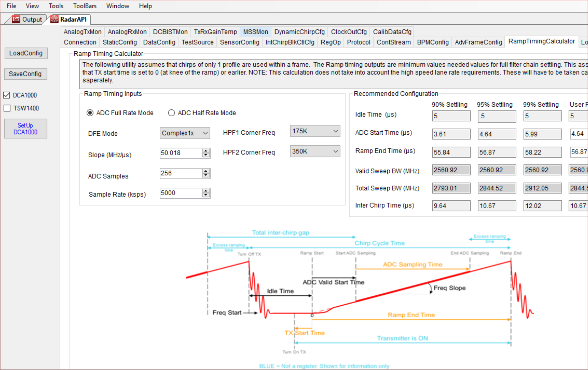Click the 99% Settling ADC Start Time field
Screen dimensions: 588x370
click(542, 134)
